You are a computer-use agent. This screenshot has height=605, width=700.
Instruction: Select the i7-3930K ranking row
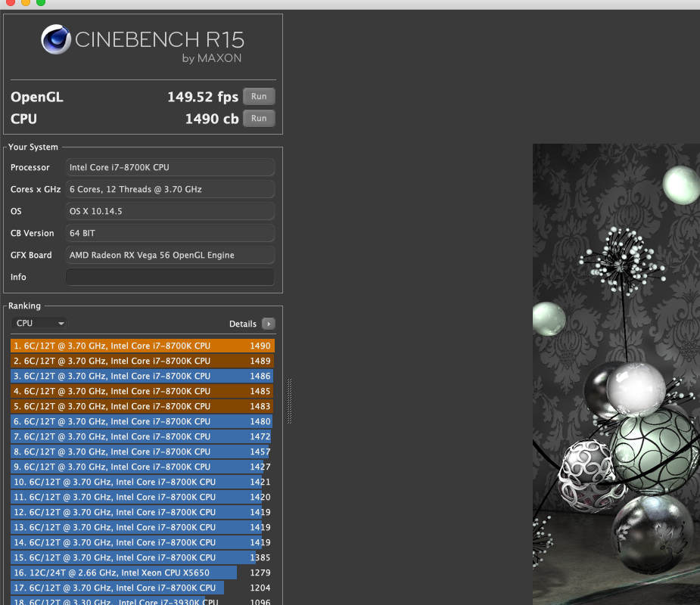coord(142,601)
